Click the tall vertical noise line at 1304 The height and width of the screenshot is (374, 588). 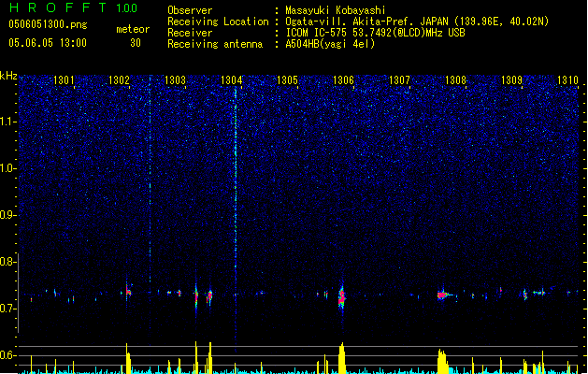pyautogui.click(x=236, y=218)
